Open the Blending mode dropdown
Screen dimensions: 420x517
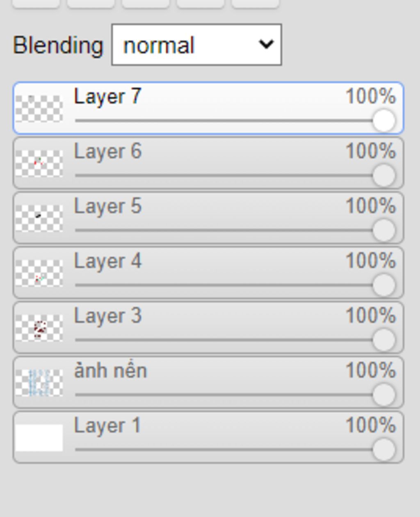(x=196, y=45)
